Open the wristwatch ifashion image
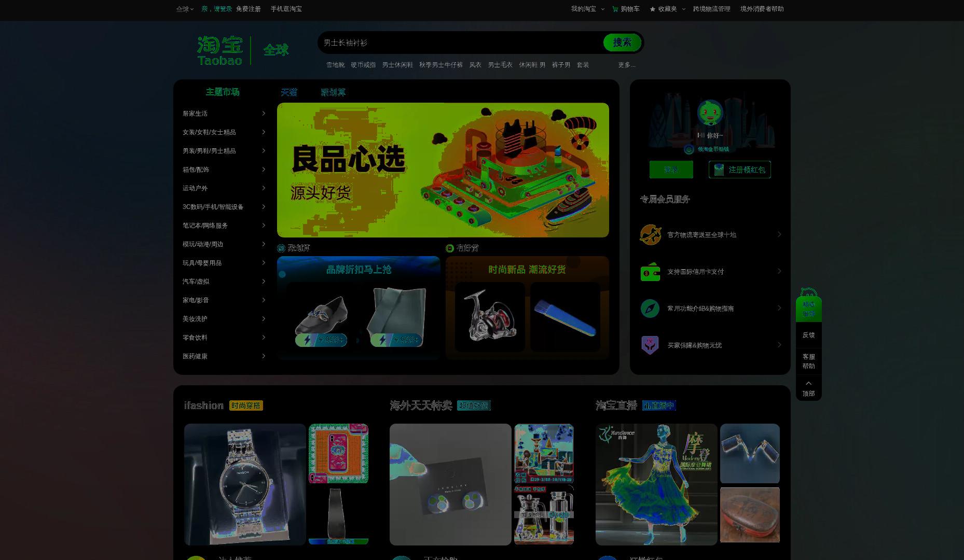The width and height of the screenshot is (964, 560). (x=245, y=484)
